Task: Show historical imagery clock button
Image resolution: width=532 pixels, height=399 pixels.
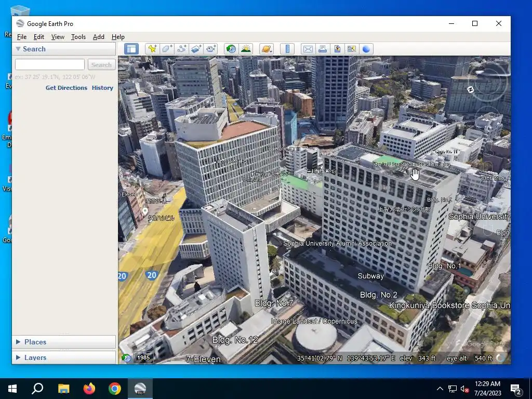Action: 231,49
